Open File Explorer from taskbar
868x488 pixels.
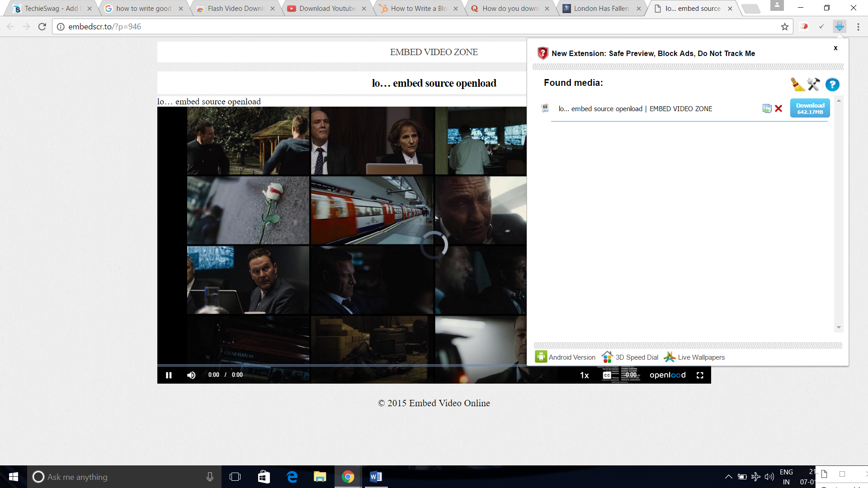click(320, 477)
